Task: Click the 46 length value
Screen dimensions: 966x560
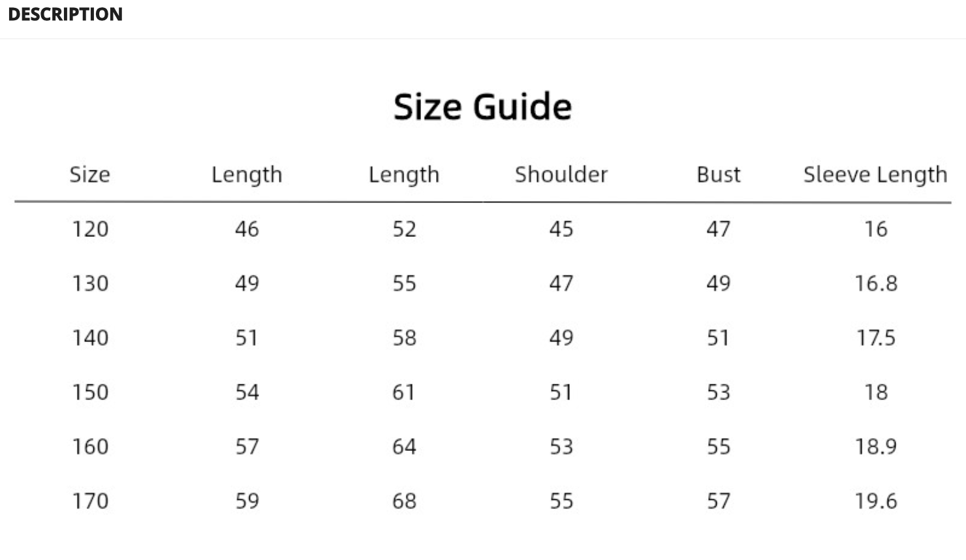Action: pyautogui.click(x=247, y=229)
